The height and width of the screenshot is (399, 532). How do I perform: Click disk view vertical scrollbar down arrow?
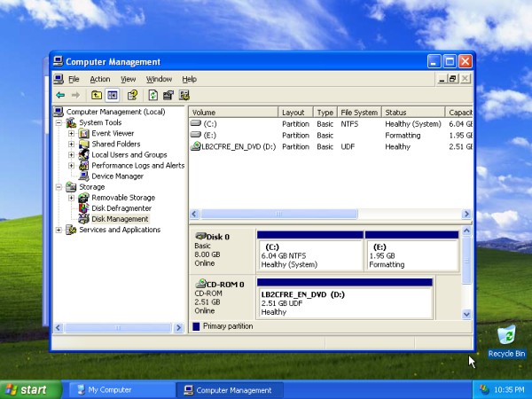click(466, 314)
